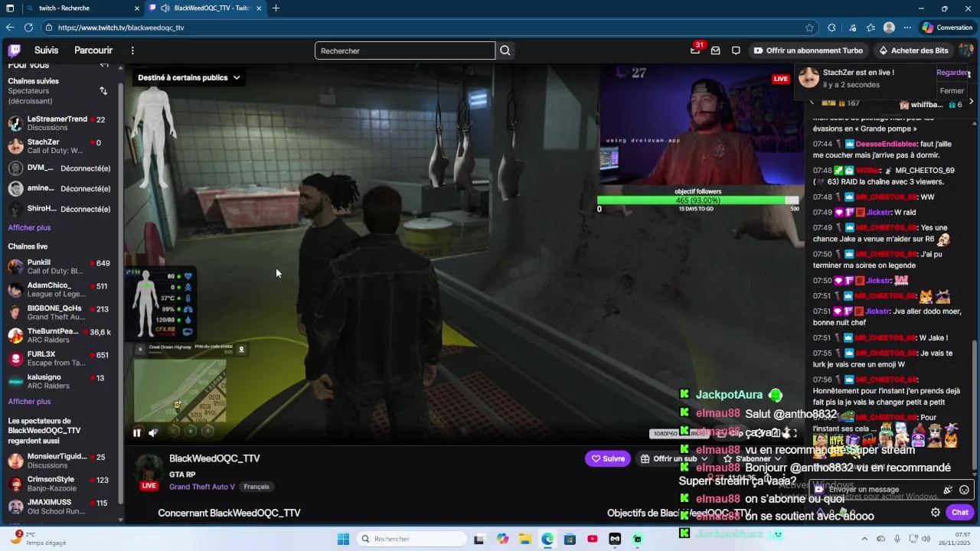The image size is (980, 551).
Task: Open YouTube app icon in taskbar
Action: 593,539
